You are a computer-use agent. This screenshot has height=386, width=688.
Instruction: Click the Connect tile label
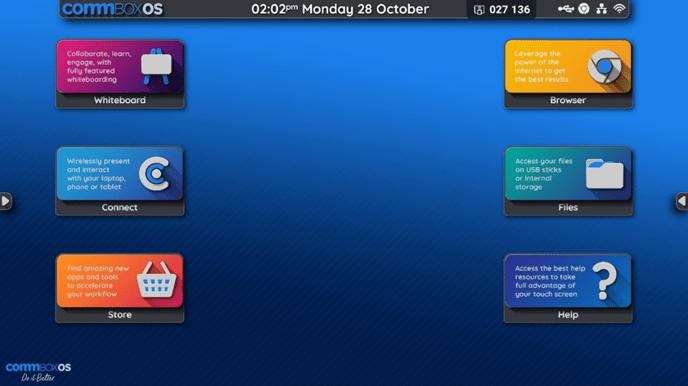pos(119,207)
